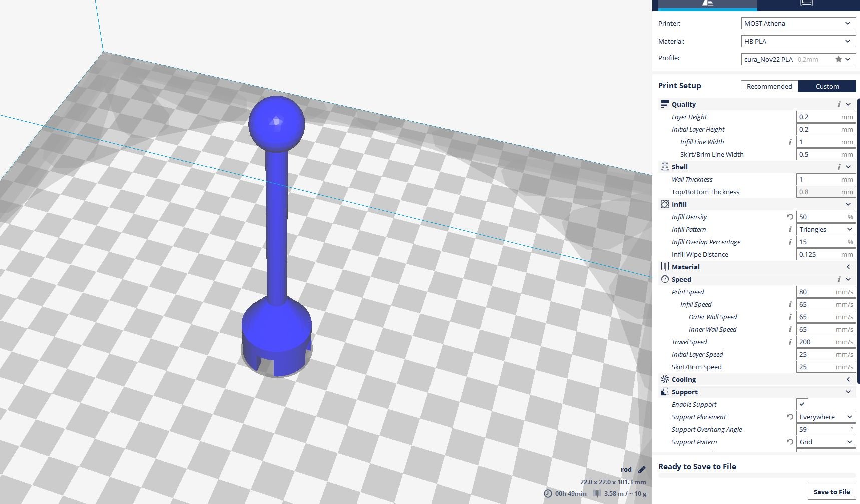
Task: Open the Printer dropdown showing MOST Athena
Action: tap(798, 23)
